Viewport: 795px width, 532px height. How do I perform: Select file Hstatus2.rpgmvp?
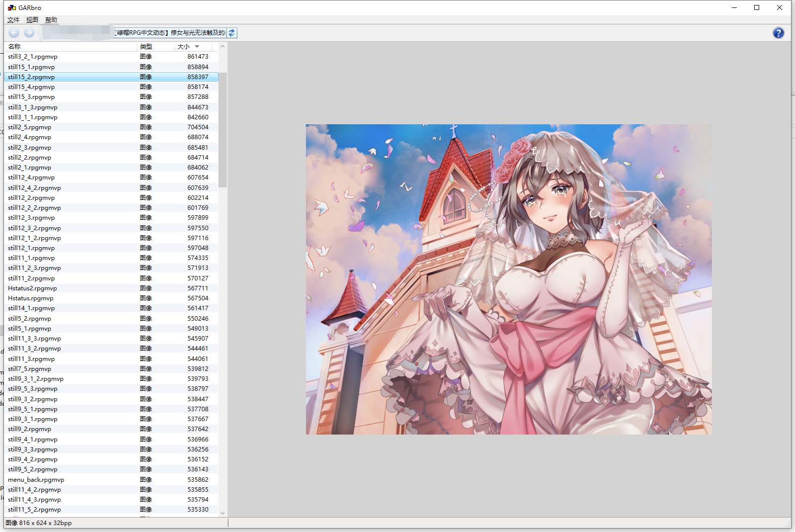(x=111, y=288)
